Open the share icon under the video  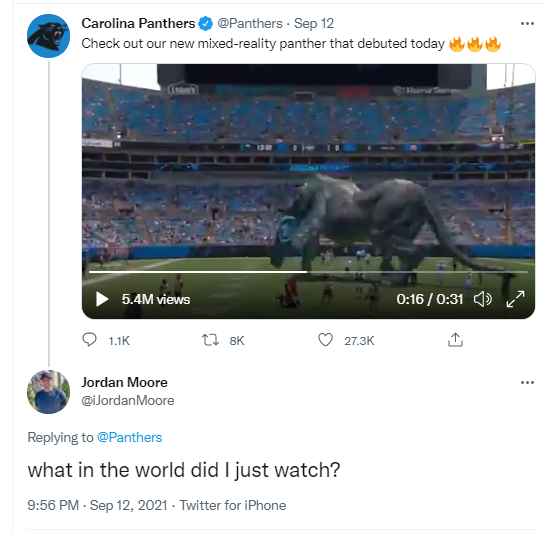[x=455, y=340]
